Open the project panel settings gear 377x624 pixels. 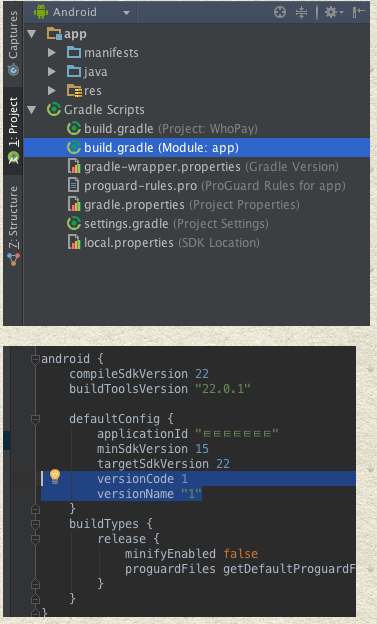(334, 12)
